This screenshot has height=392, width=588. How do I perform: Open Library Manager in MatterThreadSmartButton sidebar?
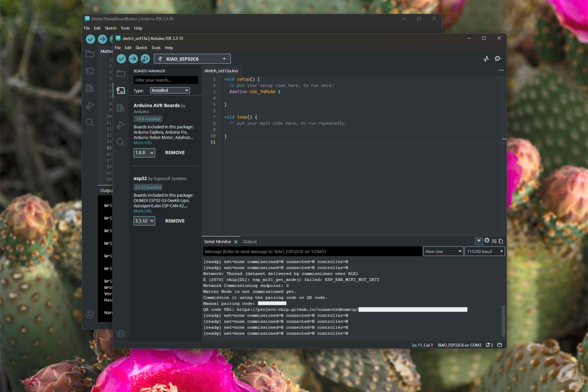click(90, 88)
